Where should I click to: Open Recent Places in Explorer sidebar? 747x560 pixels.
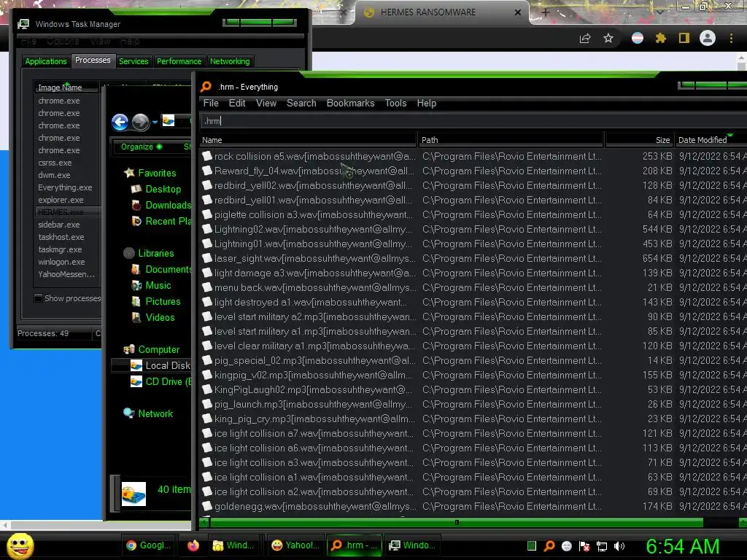point(168,222)
